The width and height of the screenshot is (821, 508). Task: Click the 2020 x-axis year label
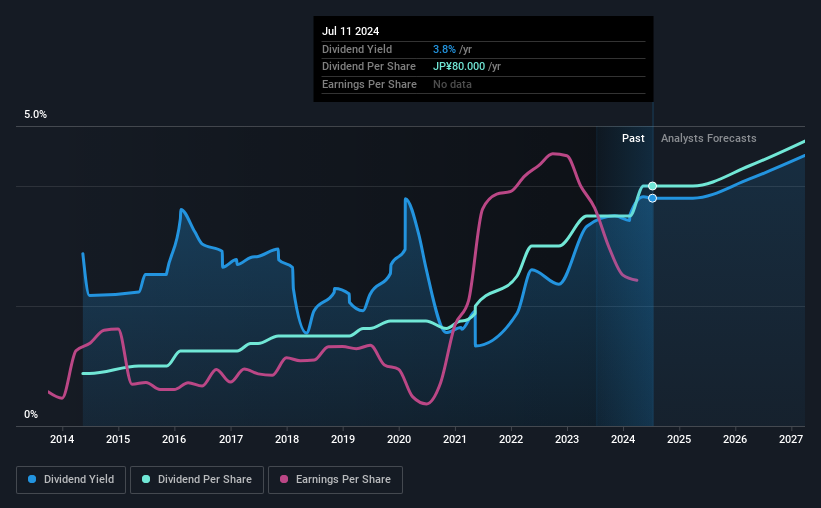[x=398, y=439]
